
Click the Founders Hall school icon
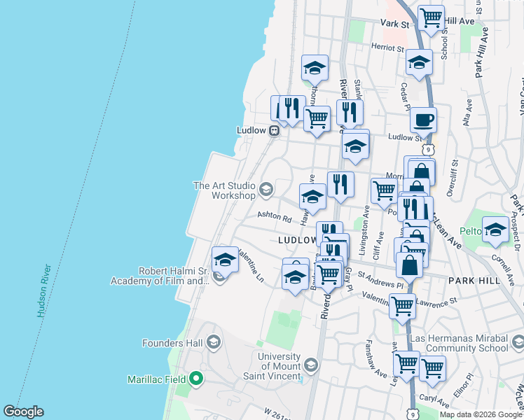click(214, 343)
